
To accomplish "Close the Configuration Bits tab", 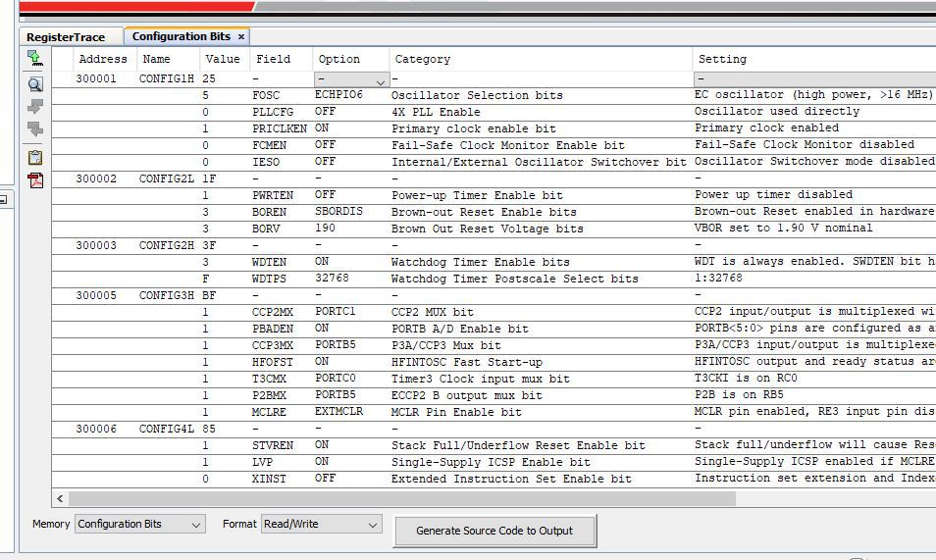I will click(x=241, y=37).
